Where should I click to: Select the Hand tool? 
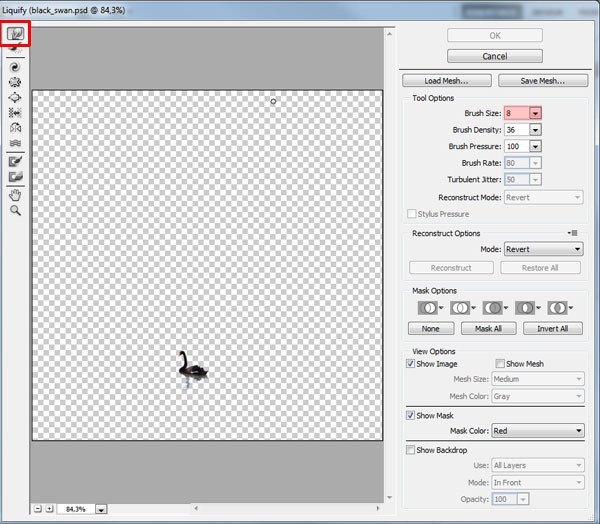[15, 195]
